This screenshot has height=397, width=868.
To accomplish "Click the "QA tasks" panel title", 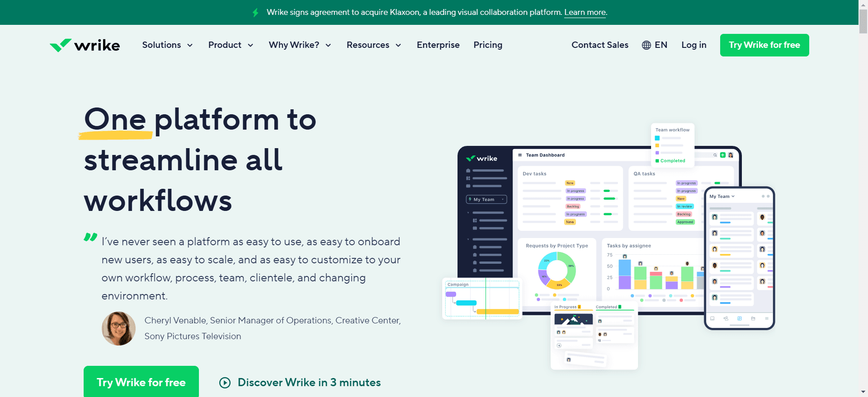I will pyautogui.click(x=644, y=174).
